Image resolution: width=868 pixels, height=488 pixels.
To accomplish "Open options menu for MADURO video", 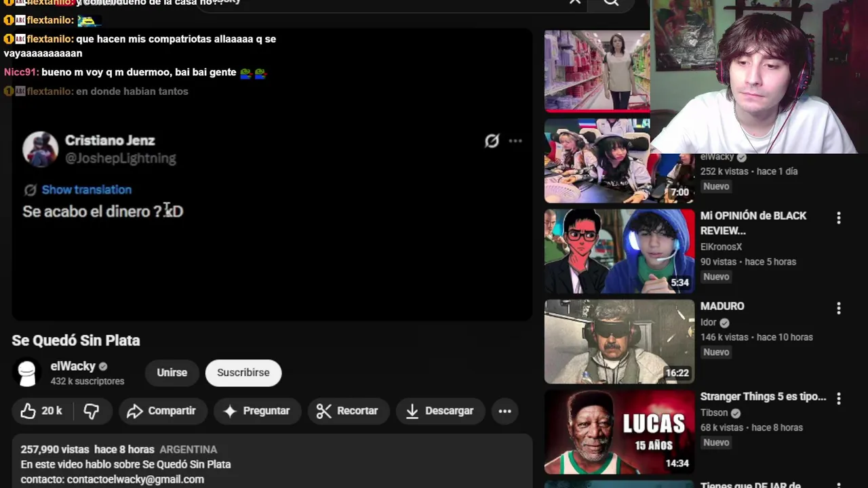I will tap(839, 308).
